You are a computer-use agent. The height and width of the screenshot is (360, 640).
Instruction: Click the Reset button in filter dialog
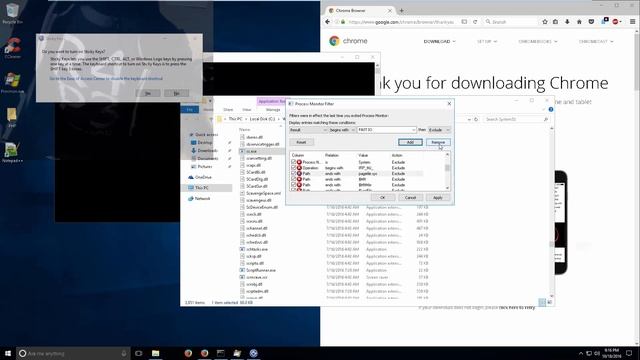point(301,142)
